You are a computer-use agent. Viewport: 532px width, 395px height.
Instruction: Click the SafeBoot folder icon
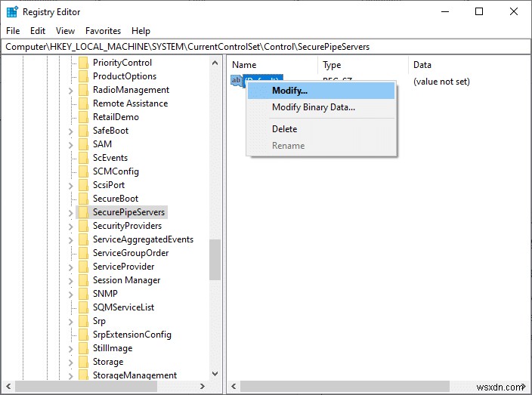click(x=83, y=131)
